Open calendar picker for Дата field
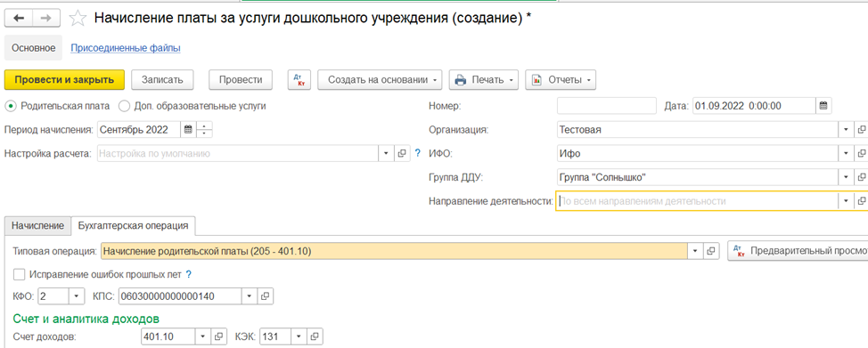This screenshot has width=868, height=348. pyautogui.click(x=823, y=106)
